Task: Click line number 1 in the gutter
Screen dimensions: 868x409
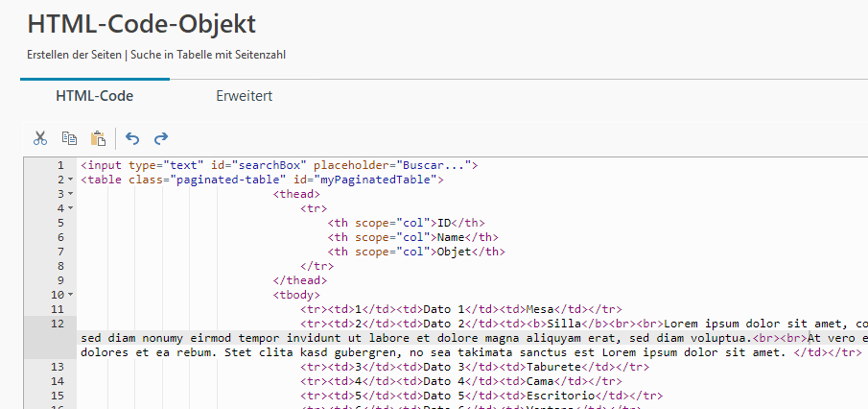Action: pyautogui.click(x=59, y=165)
